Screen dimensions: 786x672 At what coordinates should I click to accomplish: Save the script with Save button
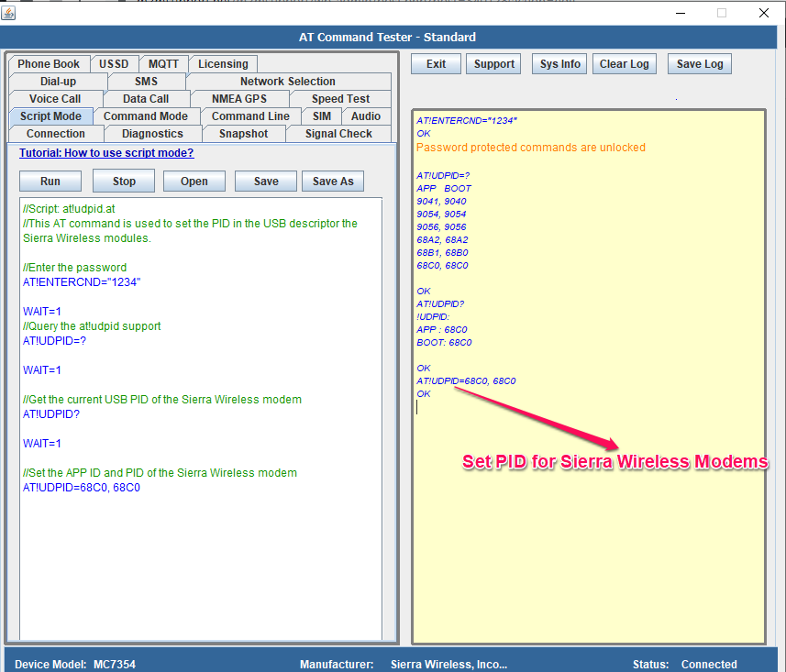[266, 181]
